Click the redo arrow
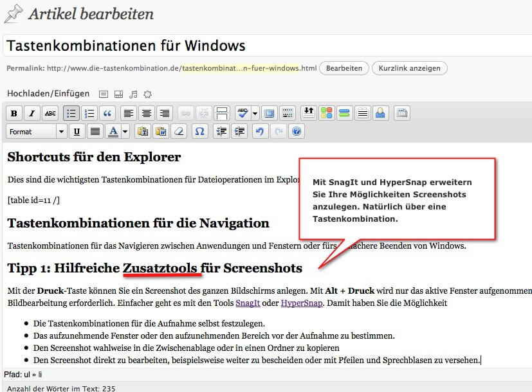This screenshot has width=532, height=392. [x=279, y=132]
